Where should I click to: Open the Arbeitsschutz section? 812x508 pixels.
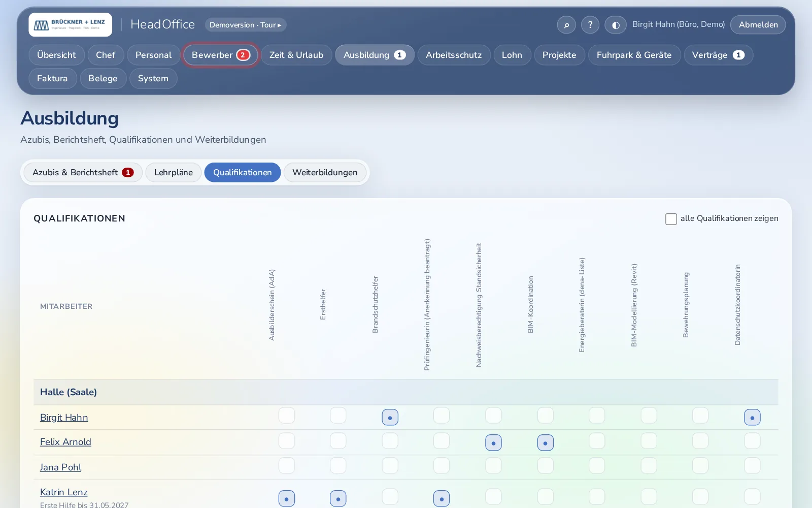(454, 55)
